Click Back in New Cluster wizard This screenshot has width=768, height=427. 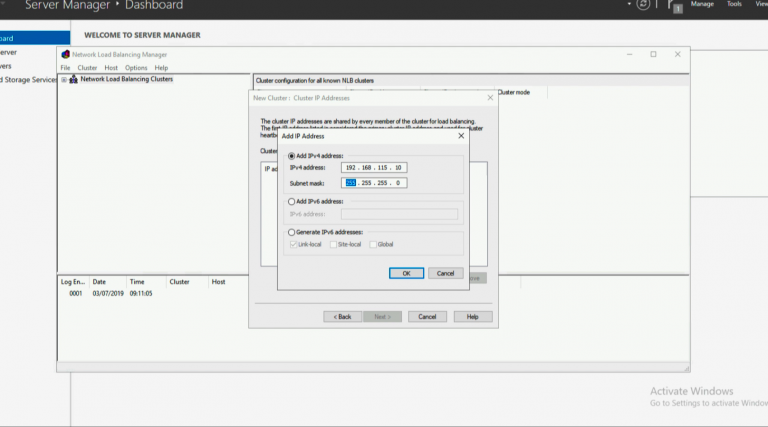pyautogui.click(x=342, y=317)
